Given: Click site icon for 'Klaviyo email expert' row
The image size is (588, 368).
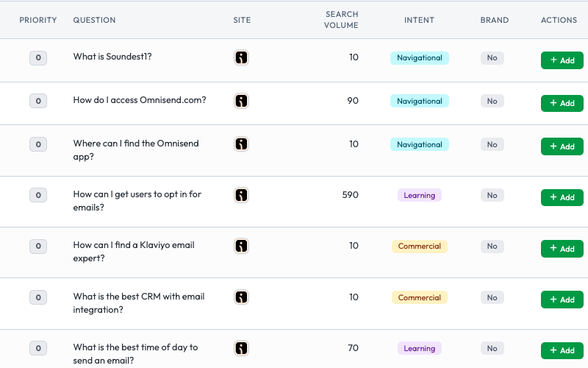Looking at the screenshot, I should [242, 246].
